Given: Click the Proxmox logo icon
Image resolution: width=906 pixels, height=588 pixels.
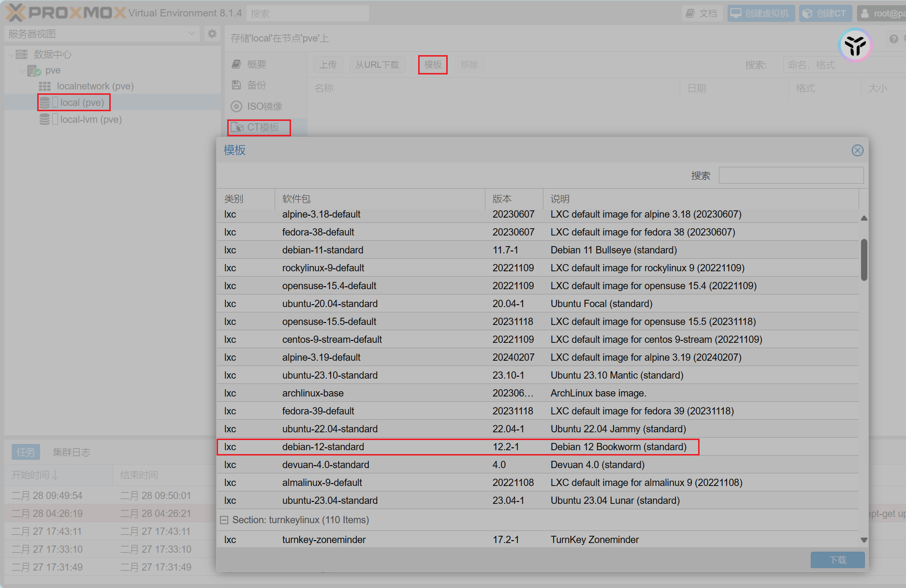Looking at the screenshot, I should [16, 13].
